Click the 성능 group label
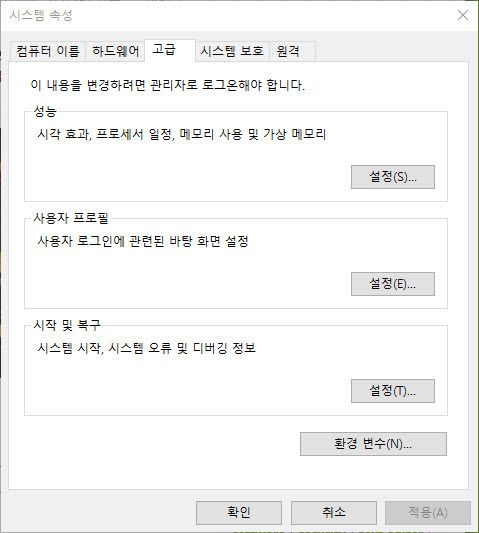479x533 pixels. pyautogui.click(x=45, y=111)
